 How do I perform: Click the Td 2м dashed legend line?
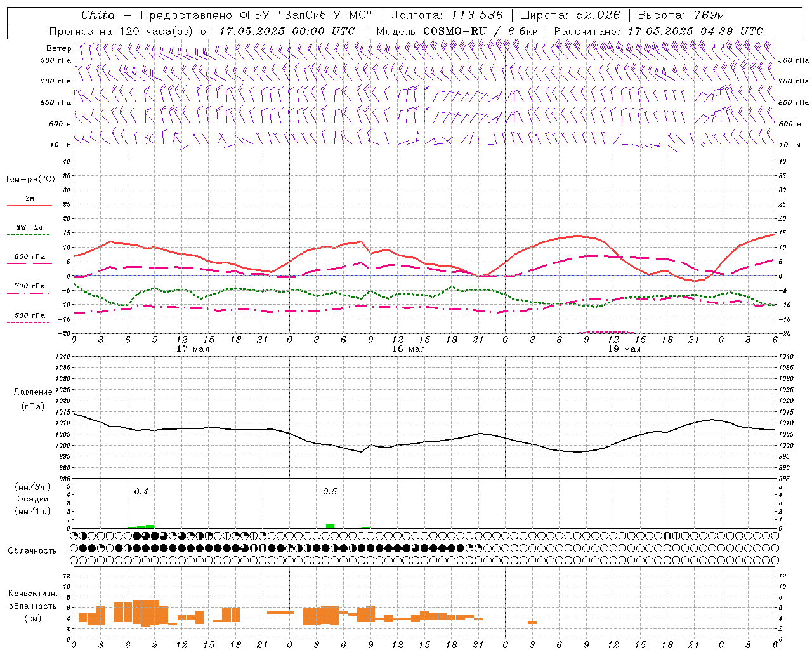point(29,234)
